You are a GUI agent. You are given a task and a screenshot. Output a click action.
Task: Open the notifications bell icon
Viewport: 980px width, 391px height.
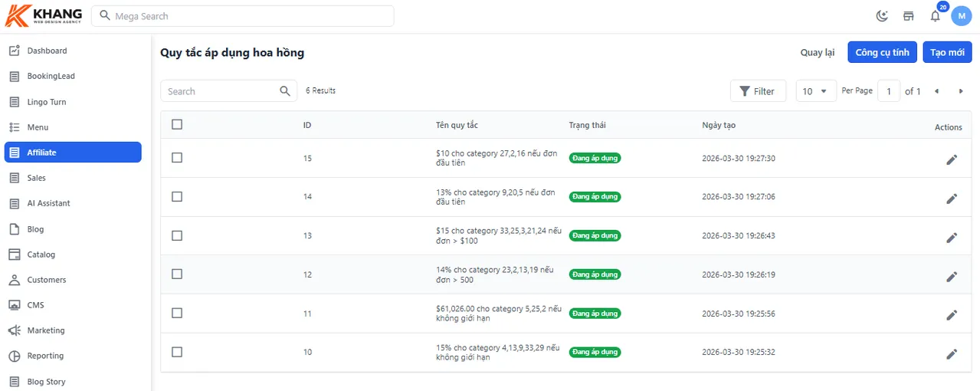[x=935, y=16]
